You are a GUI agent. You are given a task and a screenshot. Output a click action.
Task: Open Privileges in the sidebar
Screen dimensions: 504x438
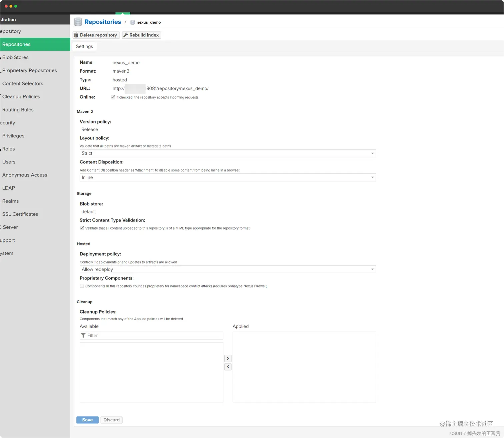35,136
